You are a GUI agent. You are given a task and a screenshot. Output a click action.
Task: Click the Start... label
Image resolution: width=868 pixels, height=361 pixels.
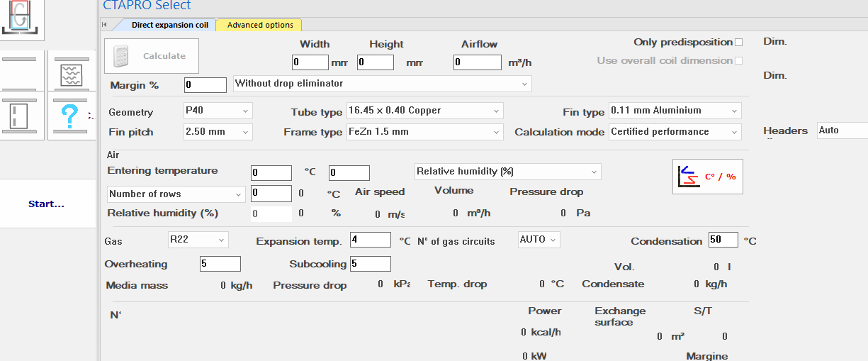47,204
